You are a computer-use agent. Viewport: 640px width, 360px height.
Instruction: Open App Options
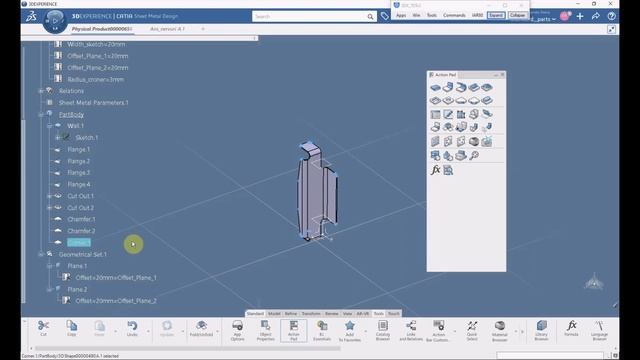[x=237, y=330]
